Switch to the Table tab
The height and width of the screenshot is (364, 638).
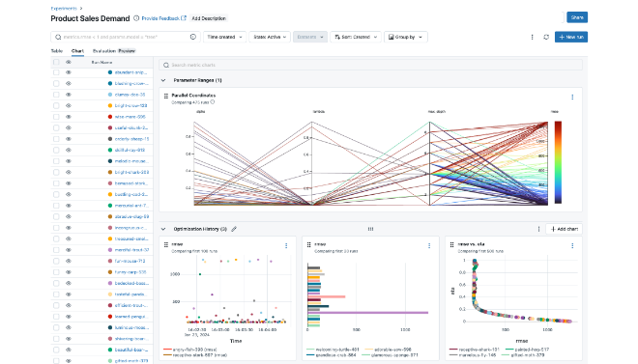click(x=57, y=51)
